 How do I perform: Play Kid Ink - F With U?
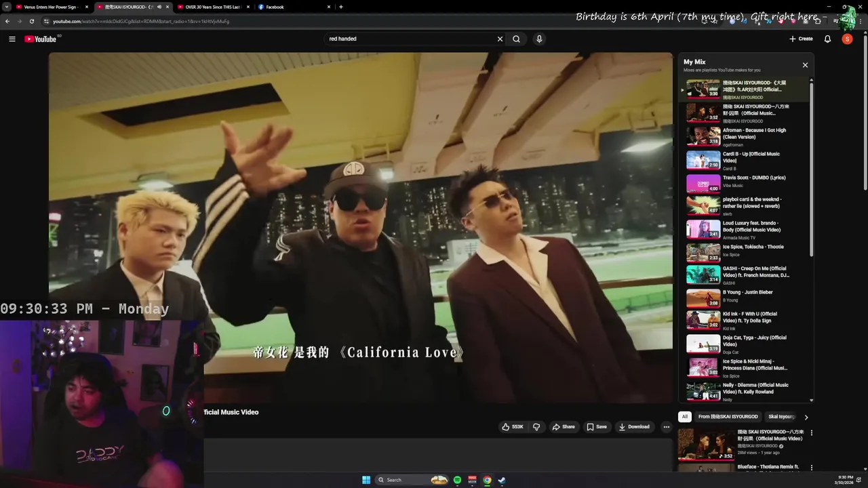(745, 321)
